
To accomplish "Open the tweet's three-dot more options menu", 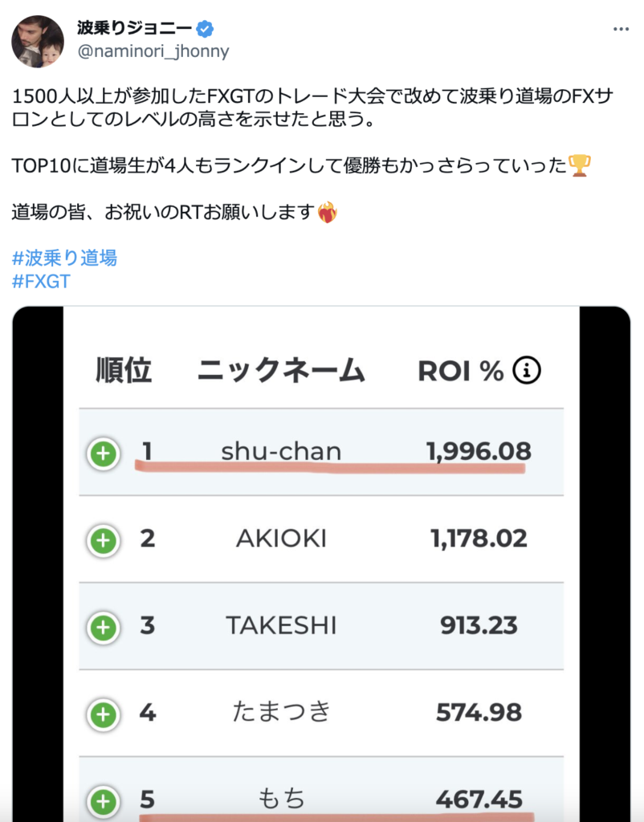I will (x=621, y=29).
